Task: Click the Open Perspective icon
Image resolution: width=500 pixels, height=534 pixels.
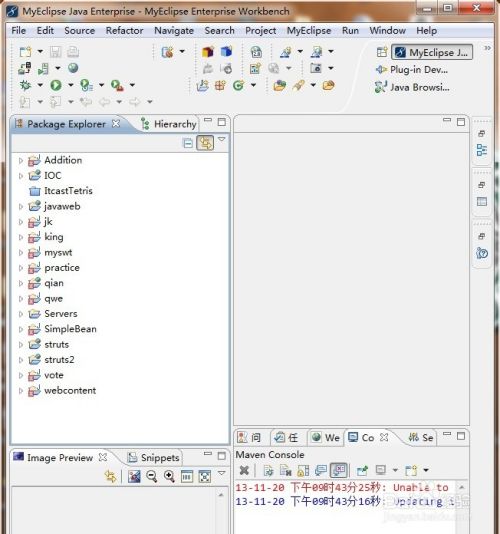Action: pos(382,52)
